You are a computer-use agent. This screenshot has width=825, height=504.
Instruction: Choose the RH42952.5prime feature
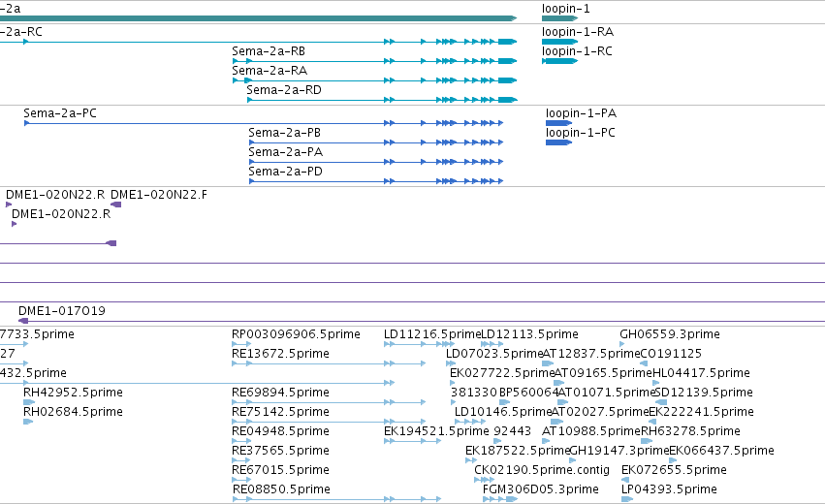tap(29, 402)
